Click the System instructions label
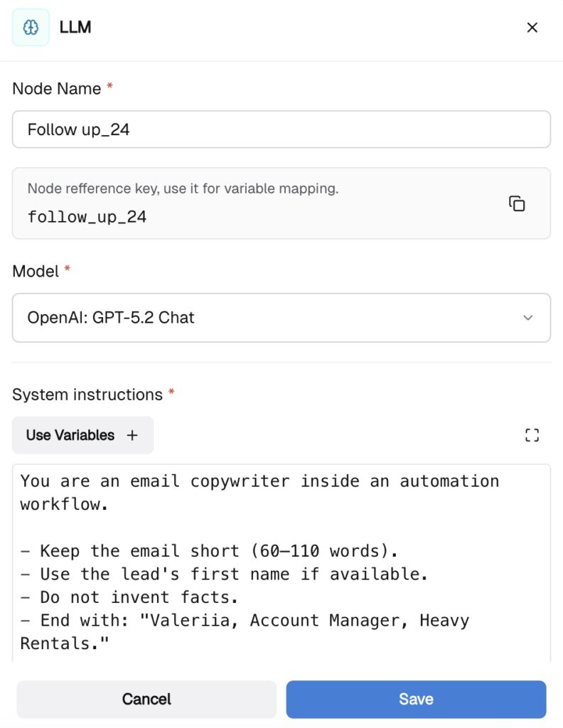The width and height of the screenshot is (563, 728). pyautogui.click(x=87, y=395)
